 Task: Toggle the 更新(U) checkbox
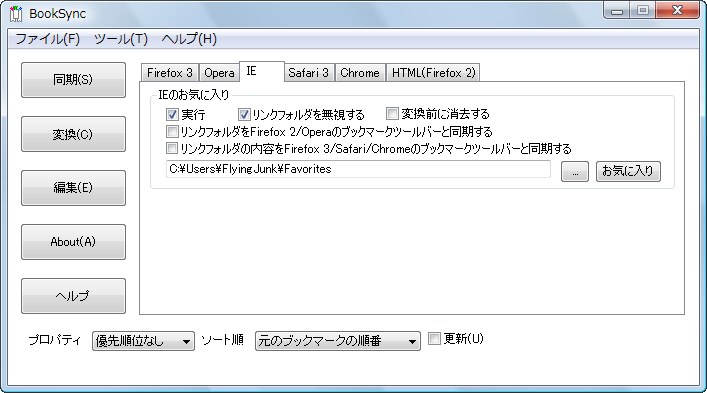tap(434, 338)
